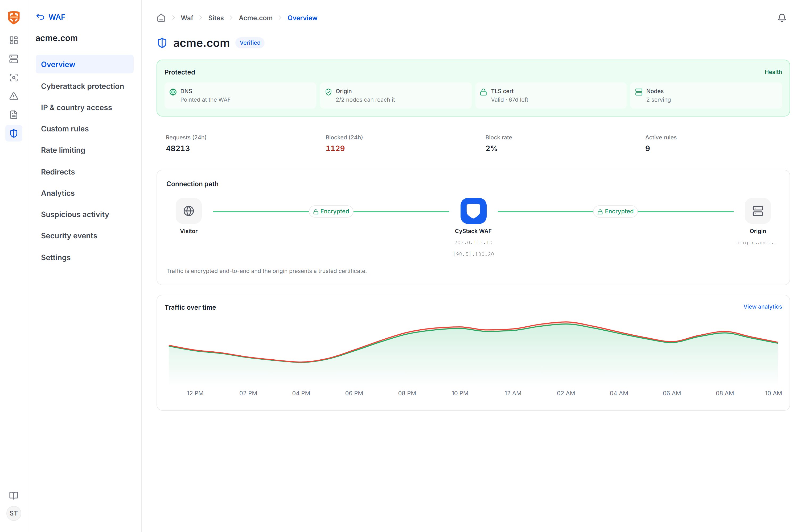Screen dimensions: 805x532
Task: Click '2/2 nodes can reach it' status
Action: tap(365, 100)
